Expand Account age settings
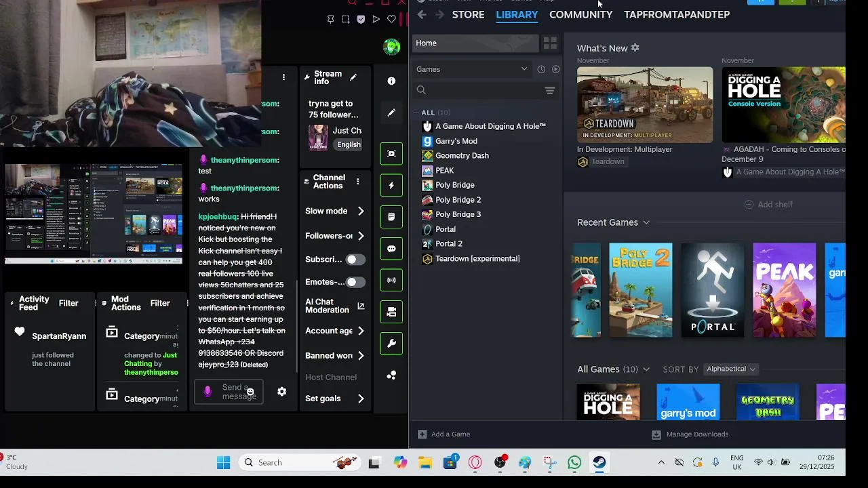The height and width of the screenshot is (488, 868). [361, 331]
